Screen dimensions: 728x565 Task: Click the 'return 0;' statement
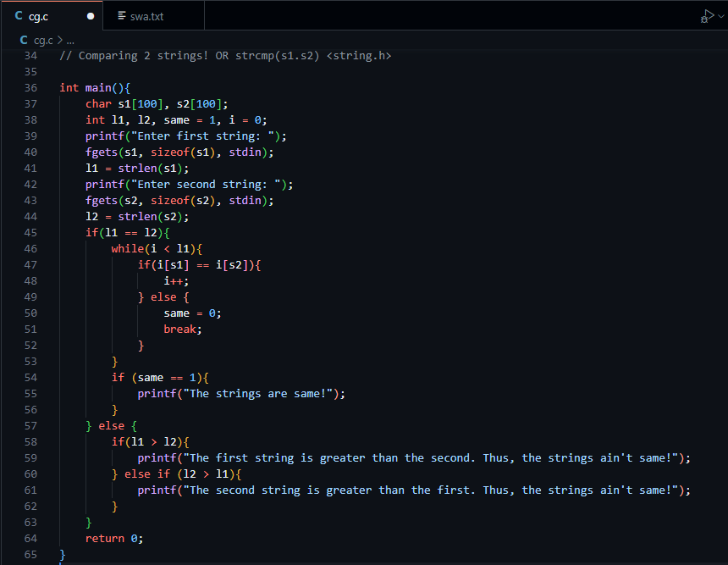tap(114, 539)
